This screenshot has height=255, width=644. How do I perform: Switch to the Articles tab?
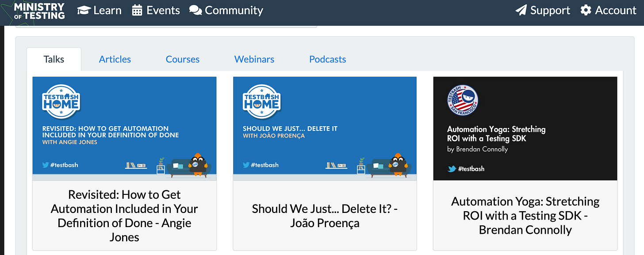115,59
